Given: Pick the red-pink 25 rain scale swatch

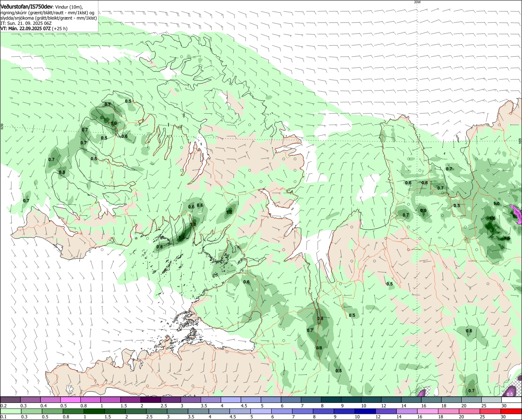Looking at the screenshot, I should pos(490,411).
